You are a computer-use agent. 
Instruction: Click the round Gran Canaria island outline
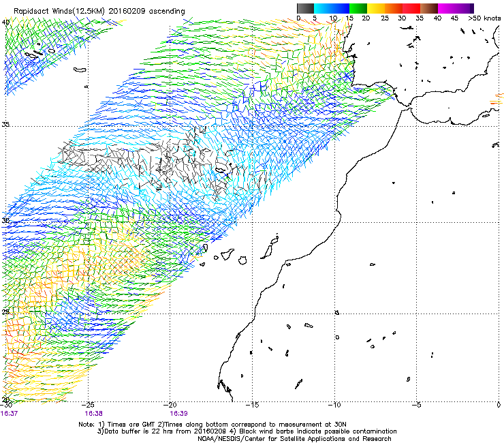pyautogui.click(x=242, y=260)
